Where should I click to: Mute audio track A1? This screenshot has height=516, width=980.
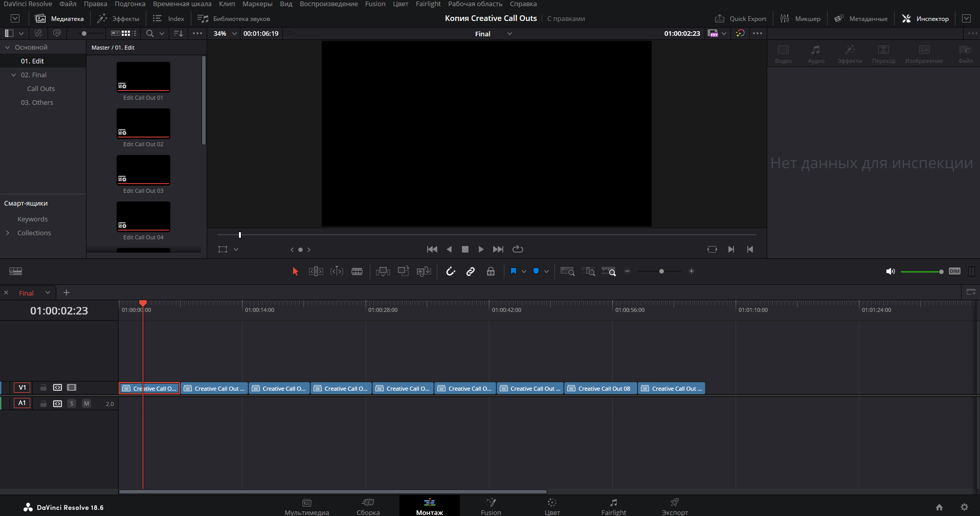(86, 403)
